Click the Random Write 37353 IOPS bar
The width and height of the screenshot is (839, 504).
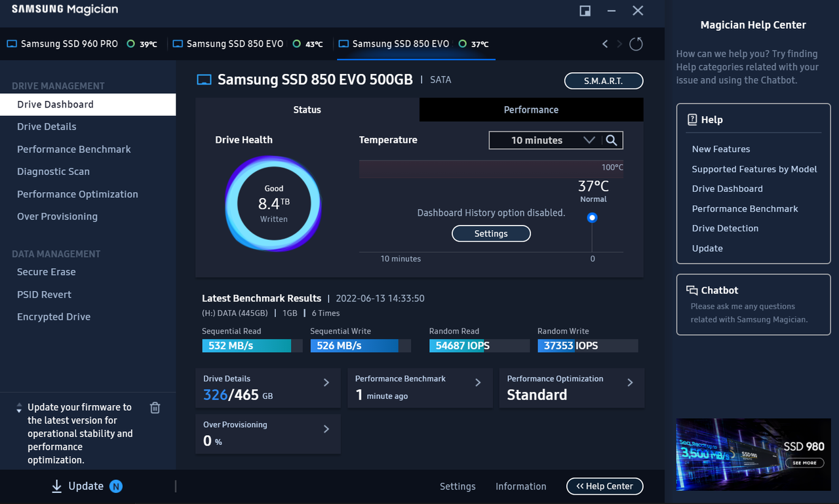[587, 345]
